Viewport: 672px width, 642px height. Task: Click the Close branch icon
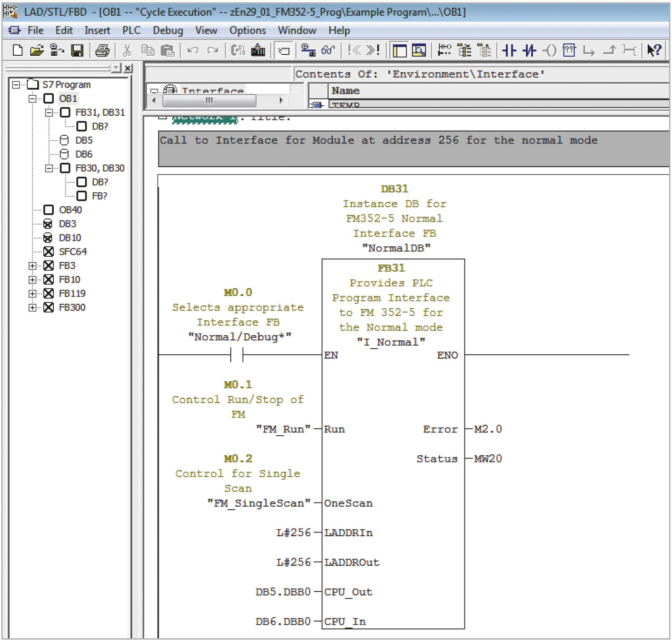610,50
